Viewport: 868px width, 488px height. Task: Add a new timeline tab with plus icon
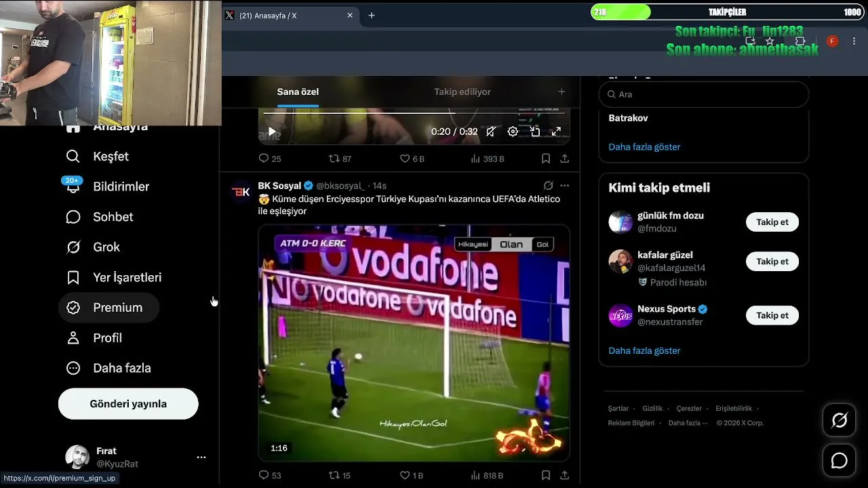coord(561,91)
